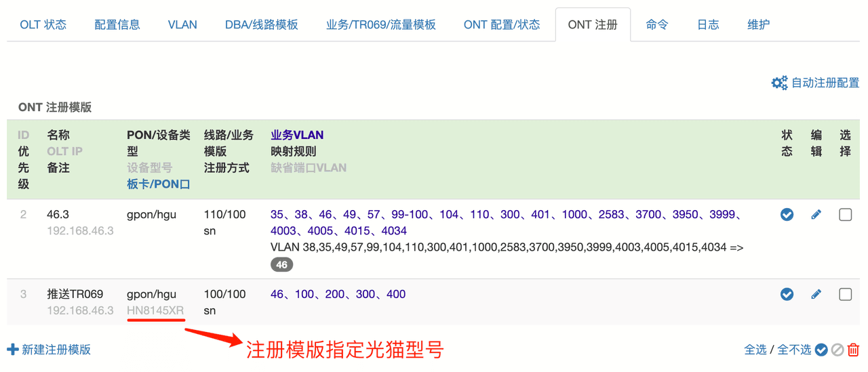Go to the ONT 配置/状态 tab
Screen dimensions: 868x372
502,25
